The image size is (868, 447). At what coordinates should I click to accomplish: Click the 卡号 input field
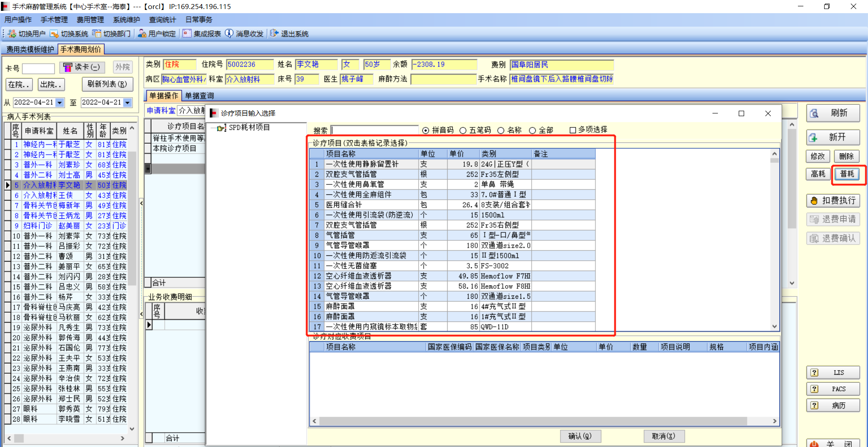click(38, 68)
